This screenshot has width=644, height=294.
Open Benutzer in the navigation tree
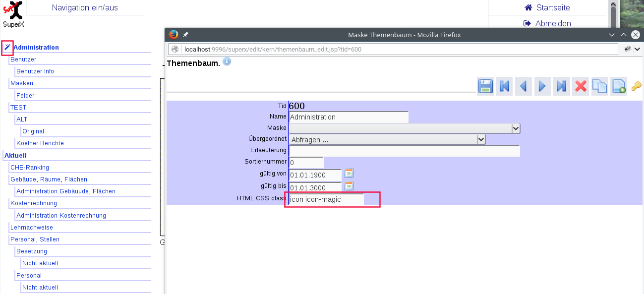point(23,59)
